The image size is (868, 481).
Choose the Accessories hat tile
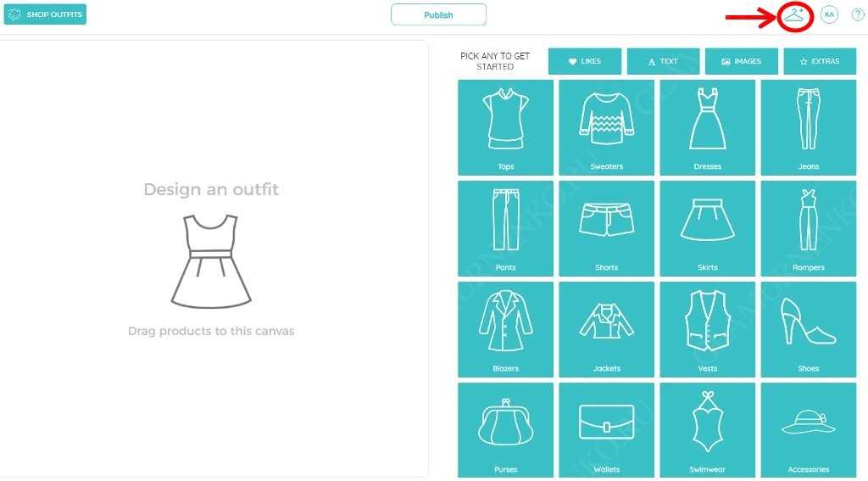[x=808, y=430]
